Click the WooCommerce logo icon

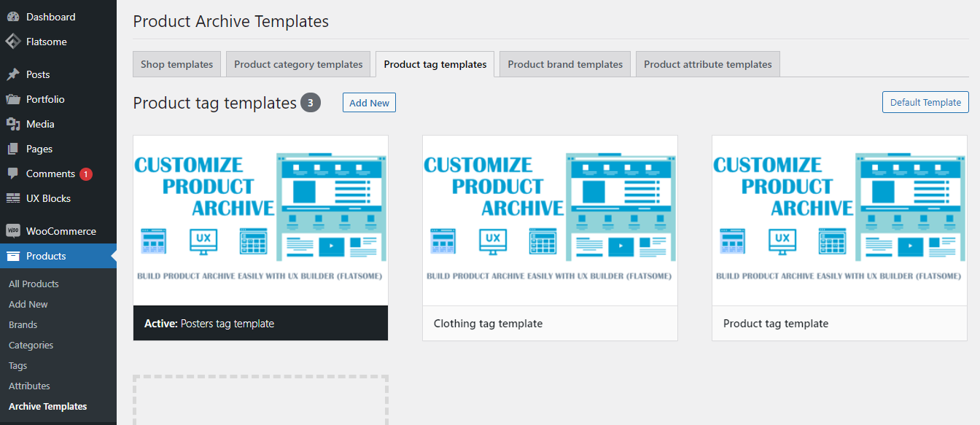coord(13,231)
